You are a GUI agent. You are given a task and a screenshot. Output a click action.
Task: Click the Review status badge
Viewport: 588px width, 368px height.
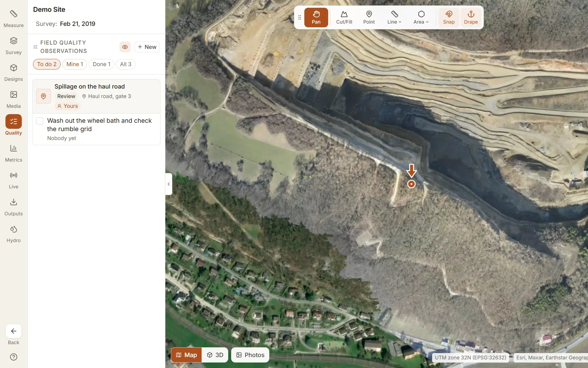(66, 96)
